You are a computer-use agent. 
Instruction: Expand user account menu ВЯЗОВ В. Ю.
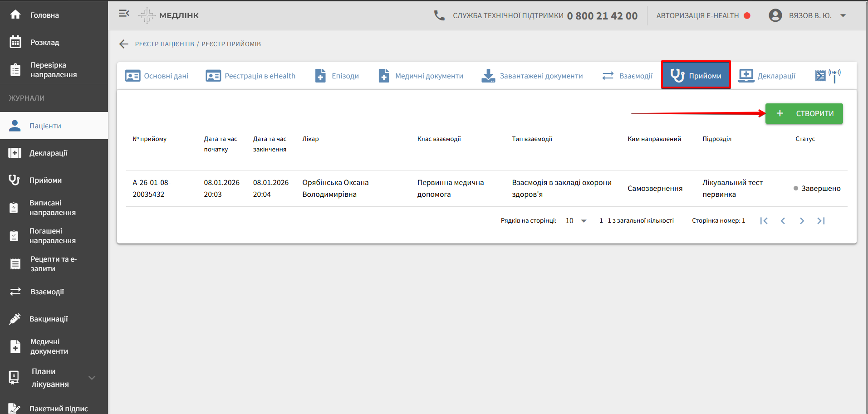(x=843, y=15)
